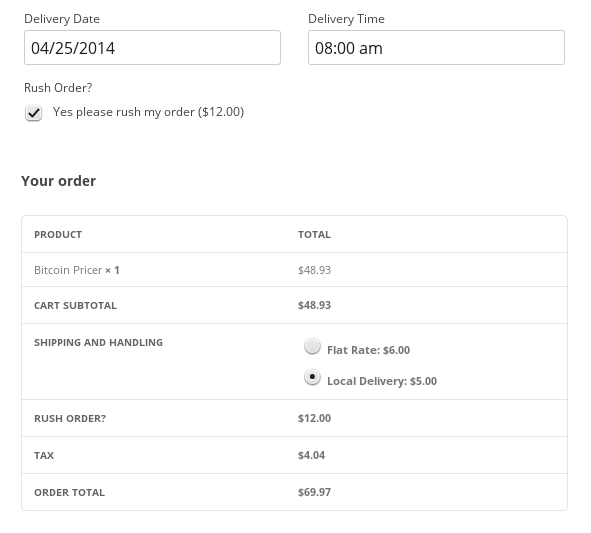Viewport: 591px width, 533px height.
Task: Click the Tax amount $4.04
Action: tap(311, 455)
